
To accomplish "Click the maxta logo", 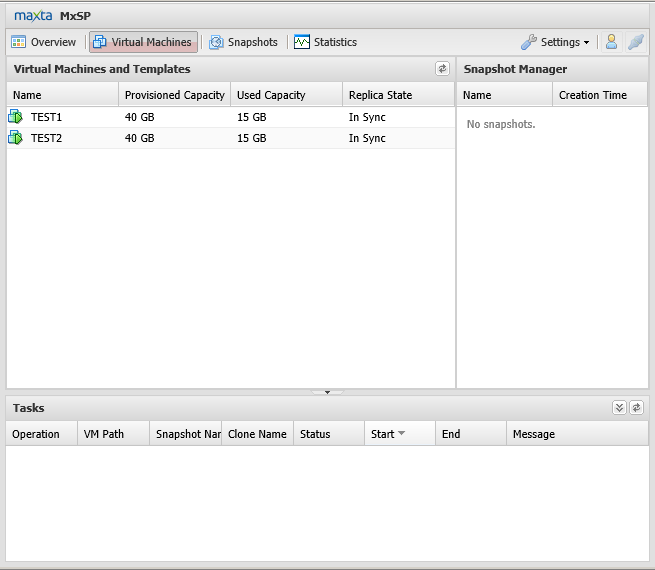I will coord(33,16).
